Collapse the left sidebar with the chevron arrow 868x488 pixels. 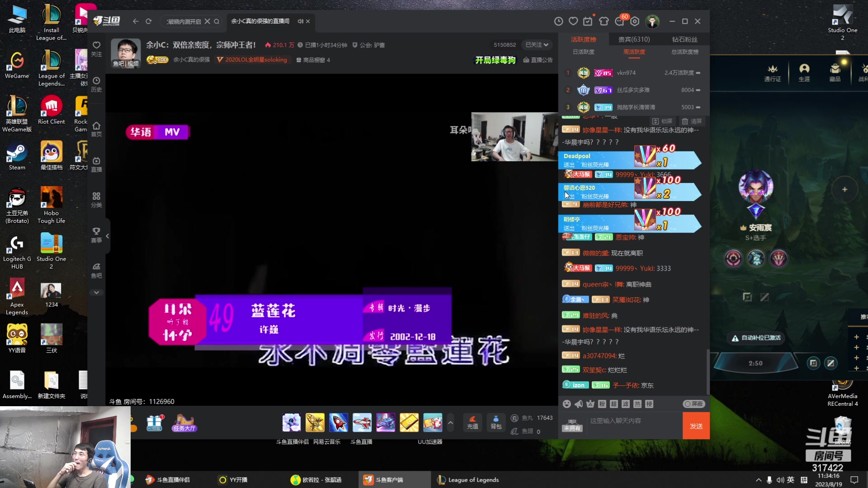point(108,236)
